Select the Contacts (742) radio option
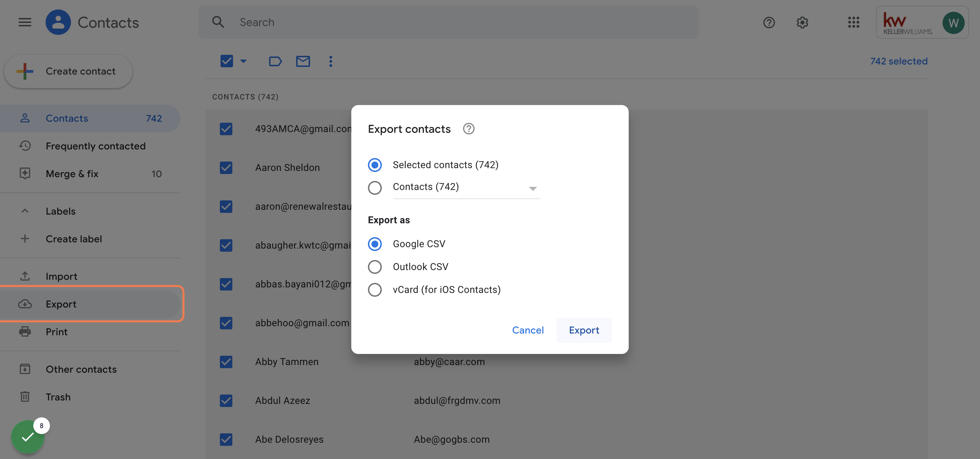980x459 pixels. [x=375, y=187]
